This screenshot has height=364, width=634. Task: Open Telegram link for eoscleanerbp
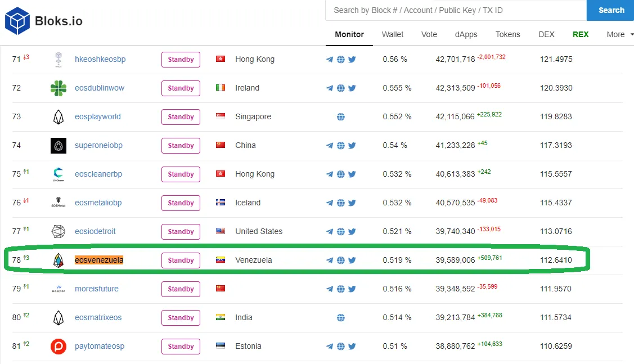pyautogui.click(x=330, y=174)
